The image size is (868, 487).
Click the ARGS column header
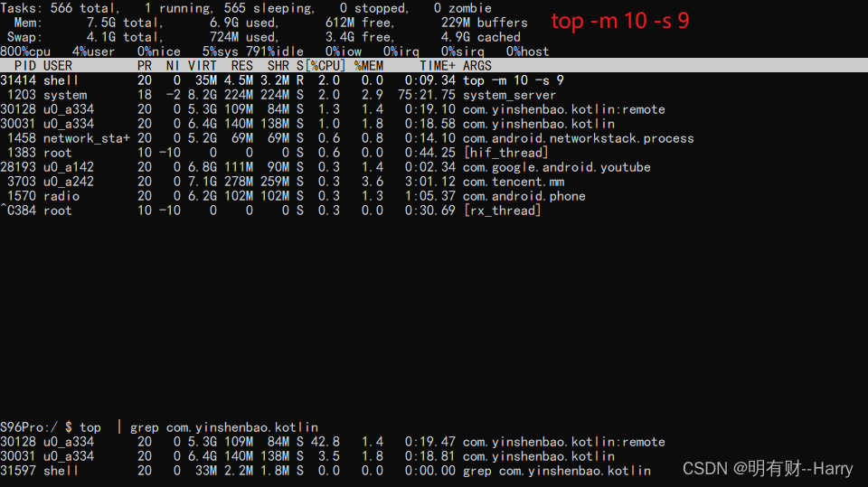pyautogui.click(x=477, y=66)
